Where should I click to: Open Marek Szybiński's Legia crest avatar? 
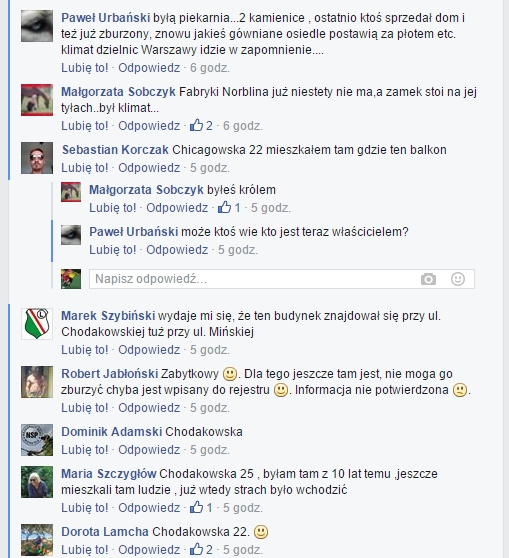tap(37, 324)
